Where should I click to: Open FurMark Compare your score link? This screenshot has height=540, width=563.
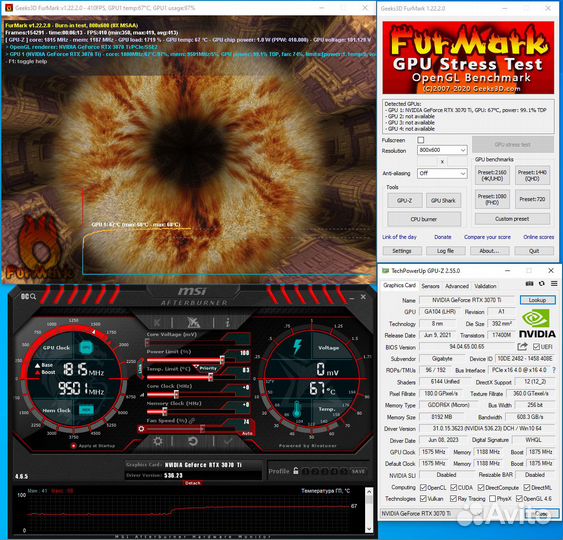[x=487, y=237]
